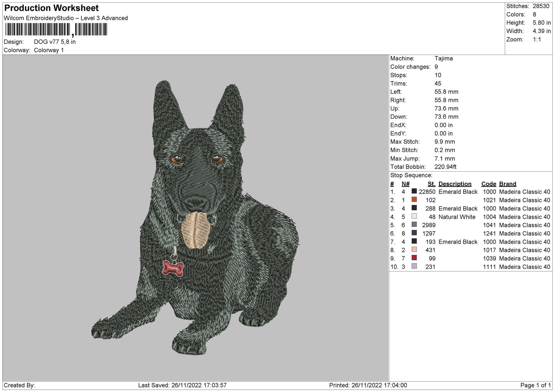
Task: Click the 'N#' column header
Action: 406,184
